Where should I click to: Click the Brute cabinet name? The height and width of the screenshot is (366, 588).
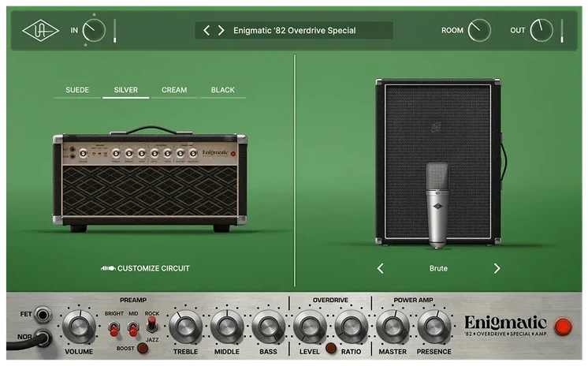coord(438,268)
